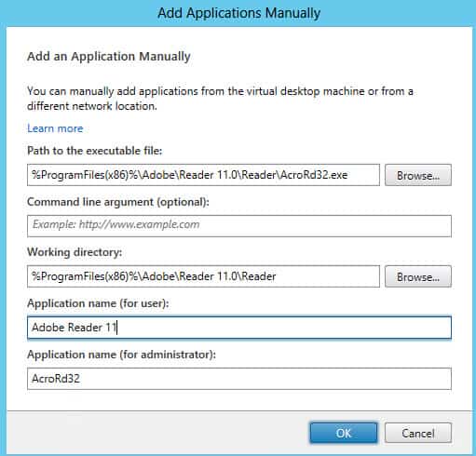Viewport: 476px width, 456px height.
Task: Click the description paragraph about virtual desktop machine
Action: click(220, 99)
